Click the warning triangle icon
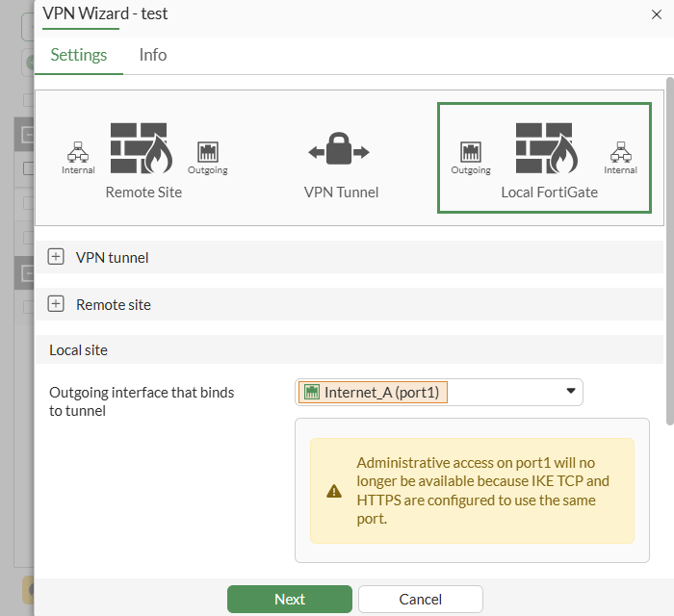 pyautogui.click(x=334, y=491)
